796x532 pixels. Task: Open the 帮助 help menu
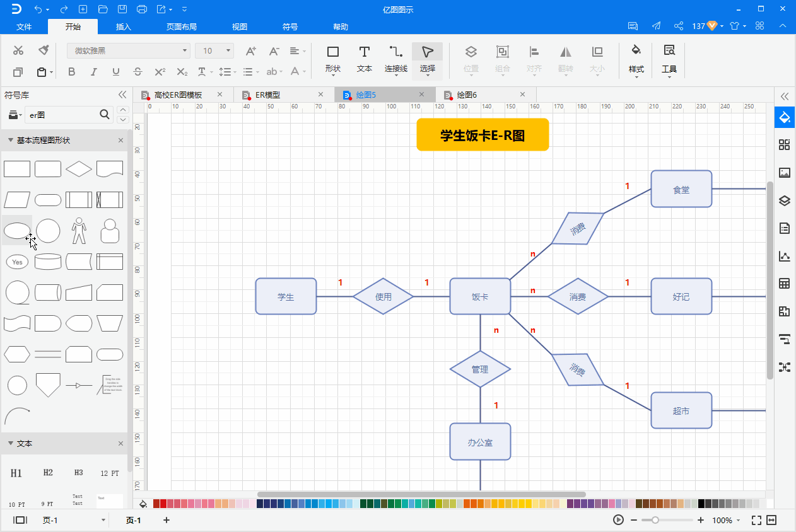tap(340, 26)
